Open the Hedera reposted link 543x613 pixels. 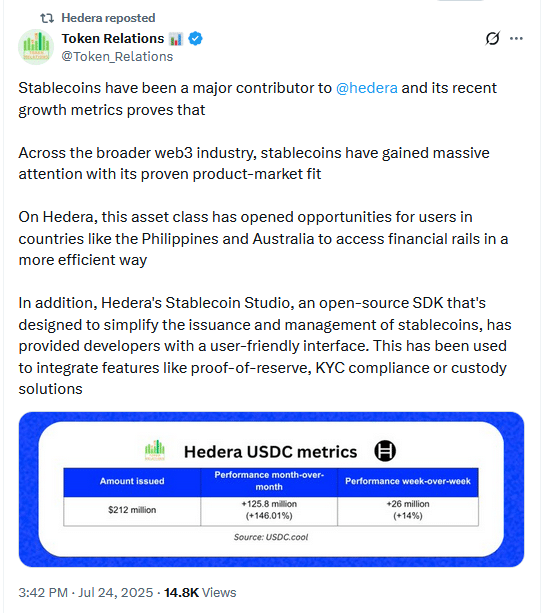108,18
